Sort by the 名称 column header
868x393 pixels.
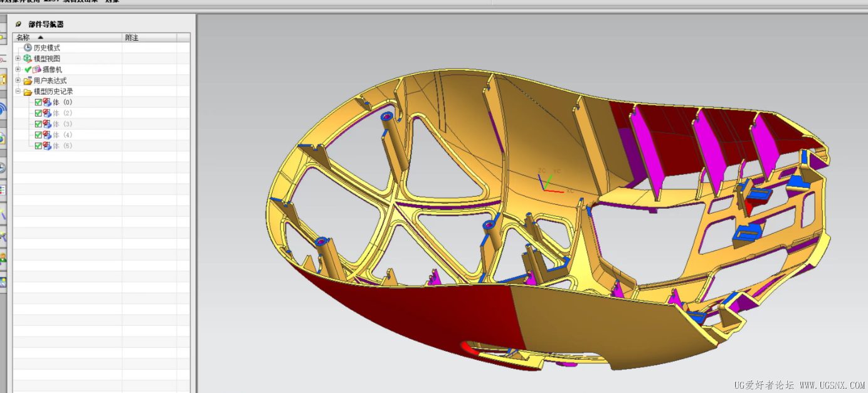(68, 38)
